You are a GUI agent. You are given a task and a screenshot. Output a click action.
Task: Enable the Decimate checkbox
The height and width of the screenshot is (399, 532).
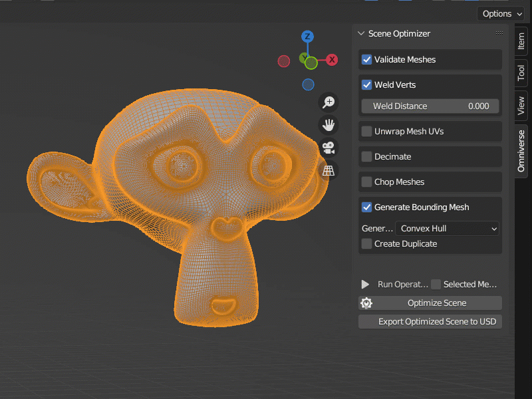pos(366,157)
